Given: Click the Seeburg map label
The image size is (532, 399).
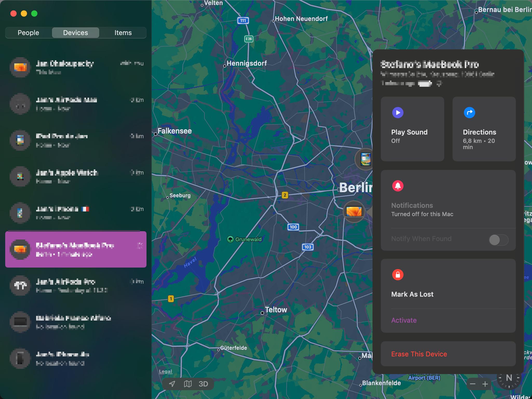Looking at the screenshot, I should [x=180, y=195].
